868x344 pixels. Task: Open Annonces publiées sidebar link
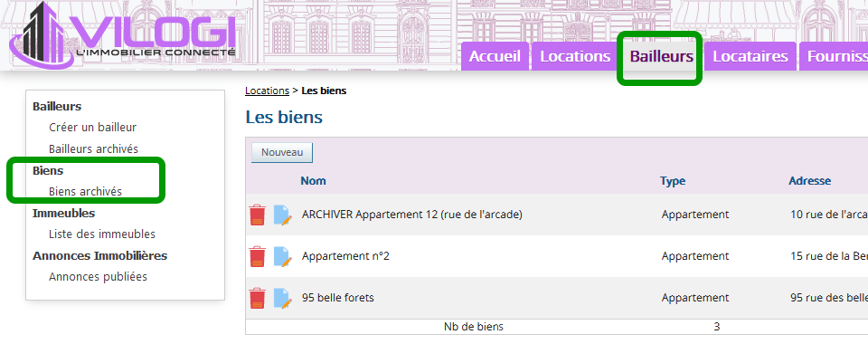point(98,276)
